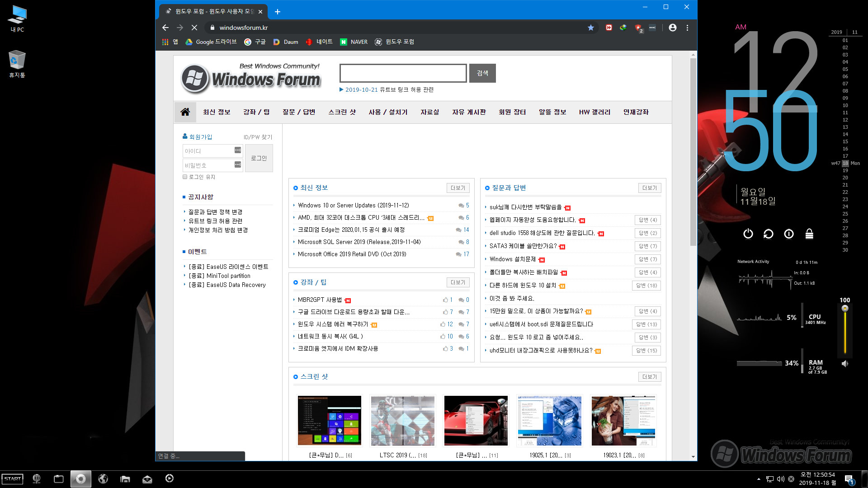Viewport: 868px width, 488px height.
Task: Click the widget speaker mute icon
Action: pos(844,363)
